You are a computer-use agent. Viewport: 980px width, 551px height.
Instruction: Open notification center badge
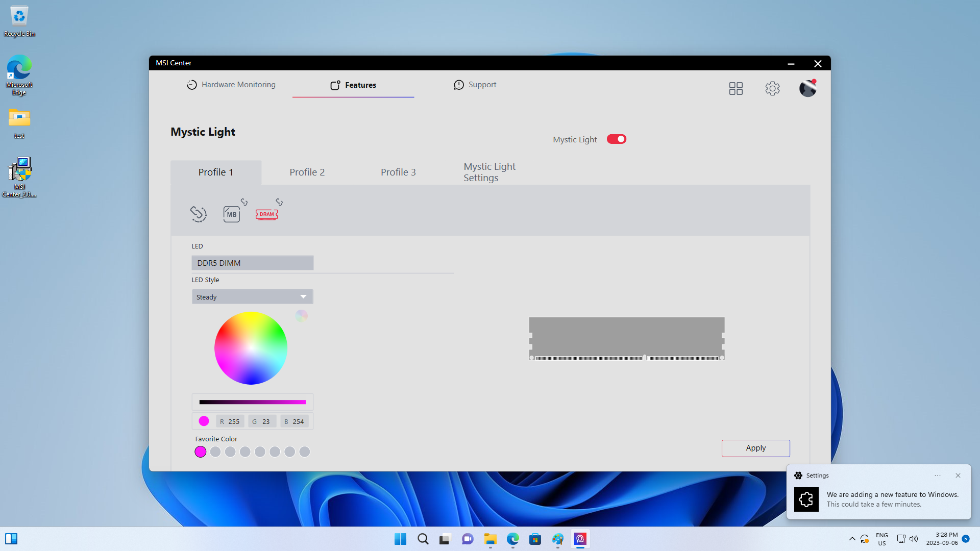click(966, 539)
